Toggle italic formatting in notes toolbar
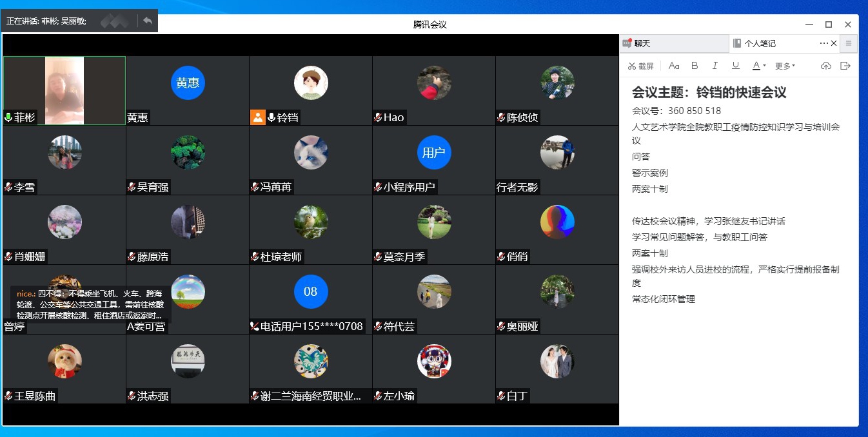868x437 pixels. click(x=715, y=66)
